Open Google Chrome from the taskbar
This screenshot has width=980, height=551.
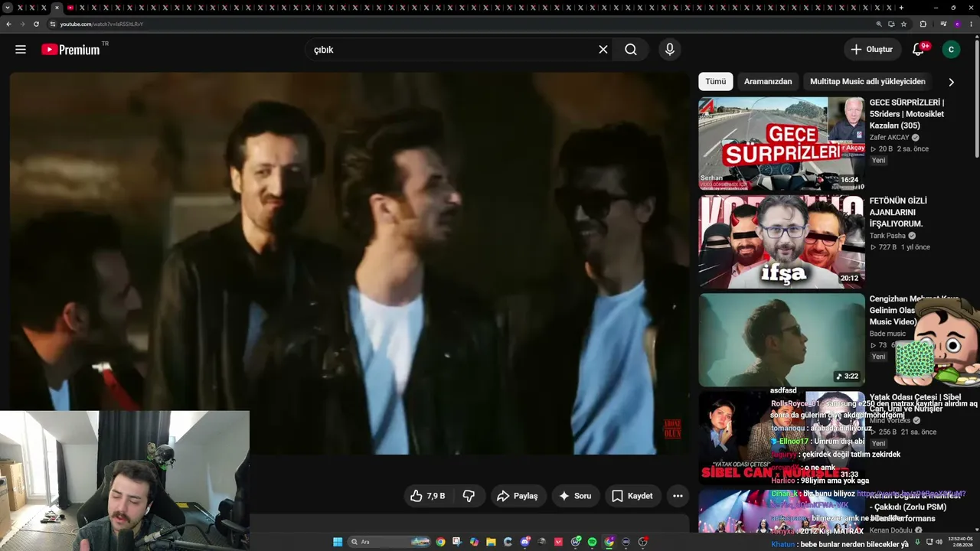(x=440, y=542)
